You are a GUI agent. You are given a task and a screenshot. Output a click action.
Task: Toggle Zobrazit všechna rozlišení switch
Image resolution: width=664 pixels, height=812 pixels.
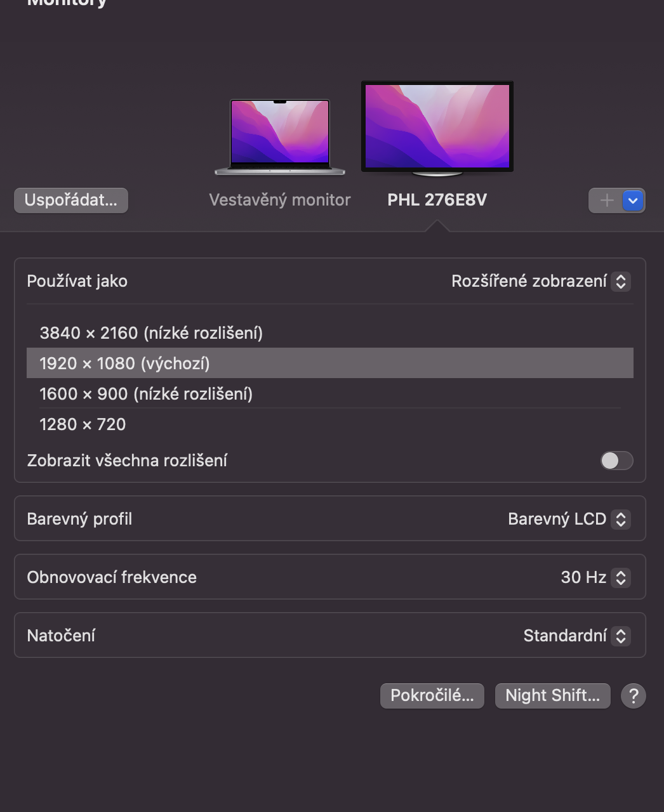[x=616, y=461]
